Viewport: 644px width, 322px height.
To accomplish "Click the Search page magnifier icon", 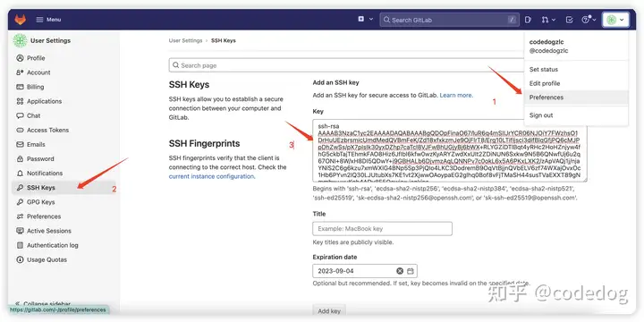I will click(x=176, y=65).
